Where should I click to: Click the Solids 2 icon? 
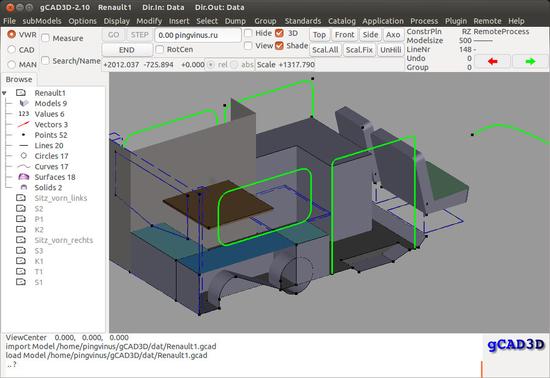click(x=24, y=187)
